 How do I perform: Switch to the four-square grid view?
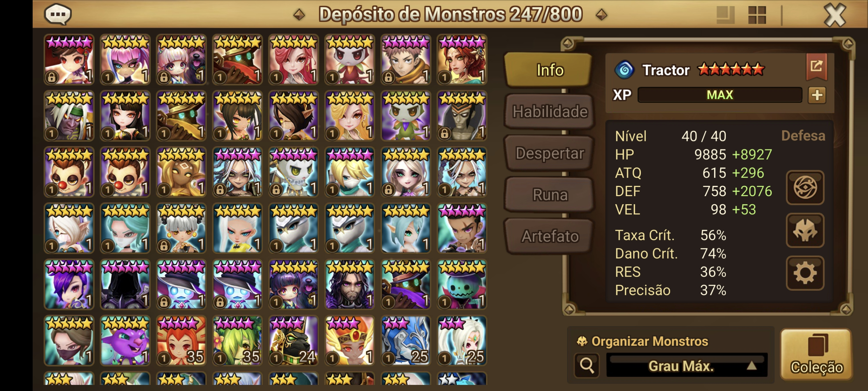coord(757,15)
